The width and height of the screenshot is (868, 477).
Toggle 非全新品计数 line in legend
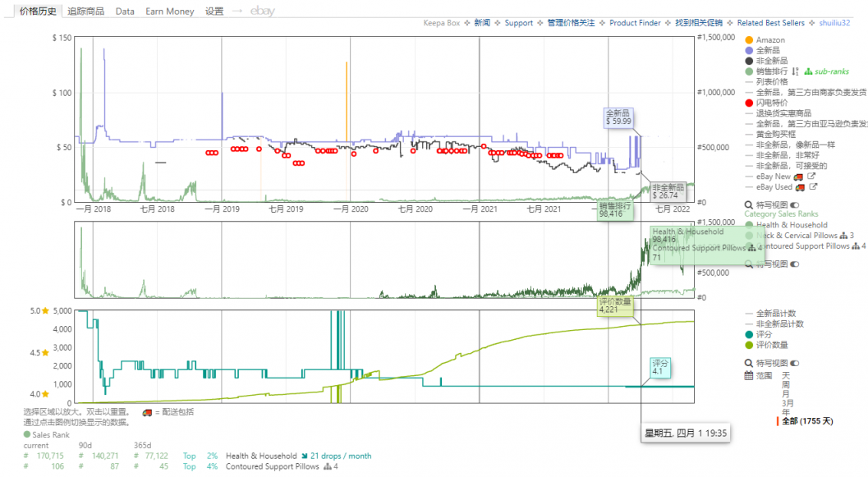coord(774,323)
